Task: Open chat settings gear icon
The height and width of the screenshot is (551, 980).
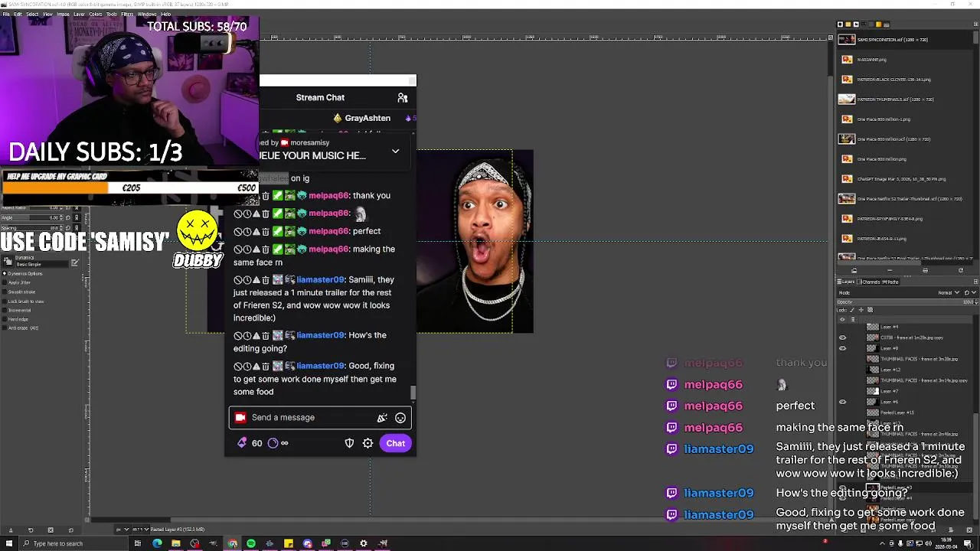Action: (367, 443)
